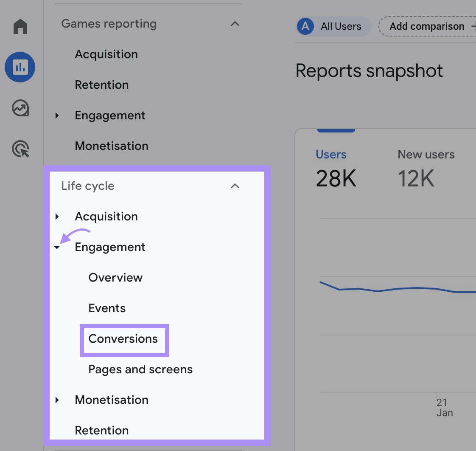Open the Engagement Overview report
Image resolution: width=476 pixels, height=451 pixels.
pyautogui.click(x=115, y=277)
